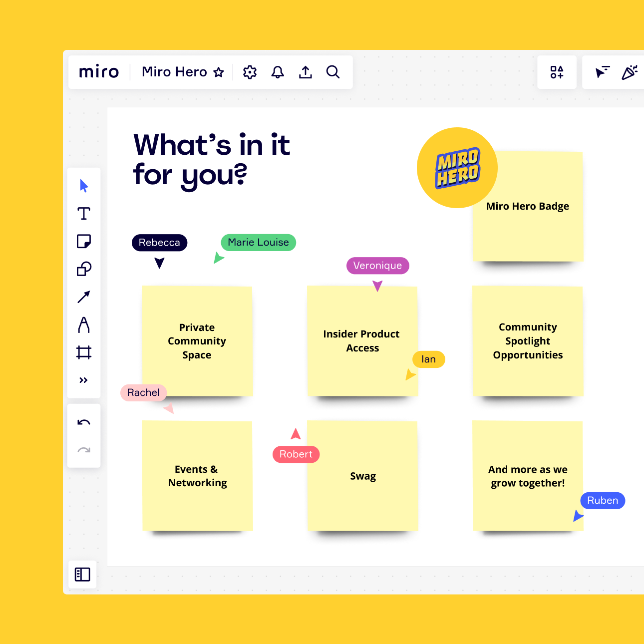Click the Redo arrow
644x644 pixels.
tap(84, 450)
